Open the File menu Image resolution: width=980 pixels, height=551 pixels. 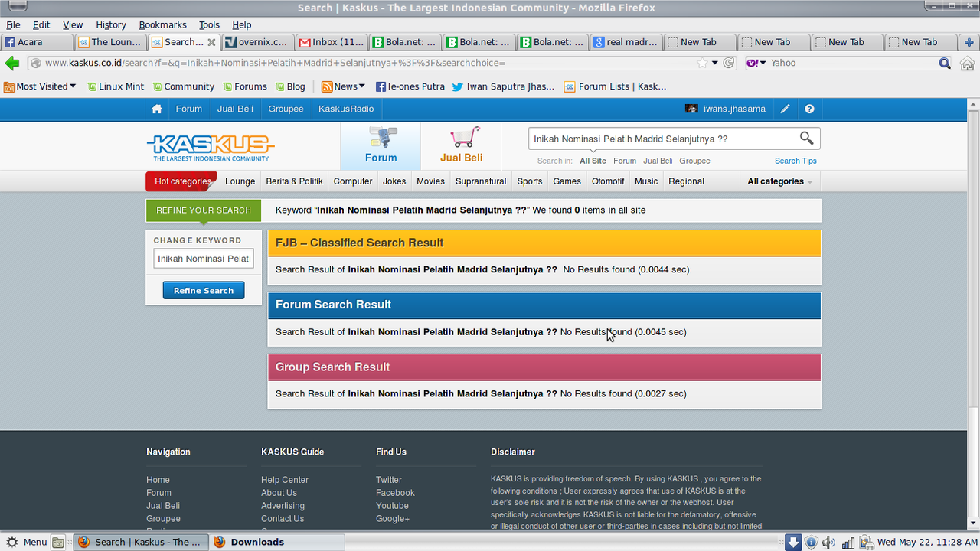coord(13,24)
